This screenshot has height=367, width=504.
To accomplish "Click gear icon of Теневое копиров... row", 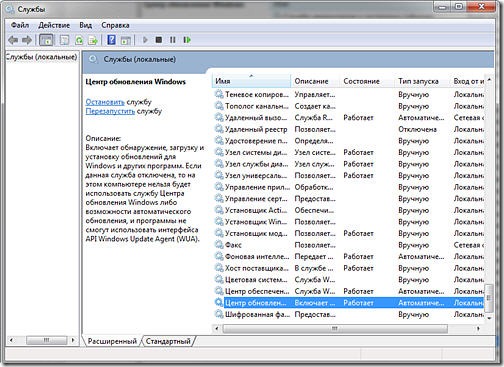I will (x=219, y=94).
